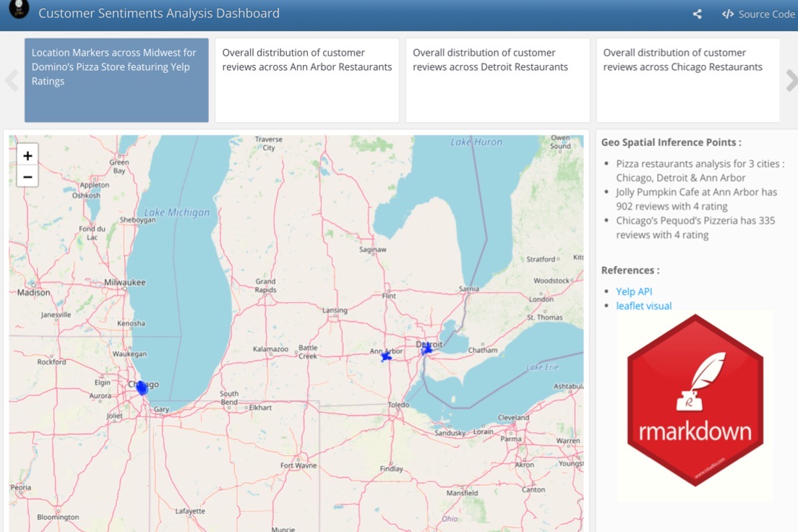The height and width of the screenshot is (532, 798).
Task: Switch to Ann Arbor Restaurants reviews tab
Action: [x=307, y=80]
